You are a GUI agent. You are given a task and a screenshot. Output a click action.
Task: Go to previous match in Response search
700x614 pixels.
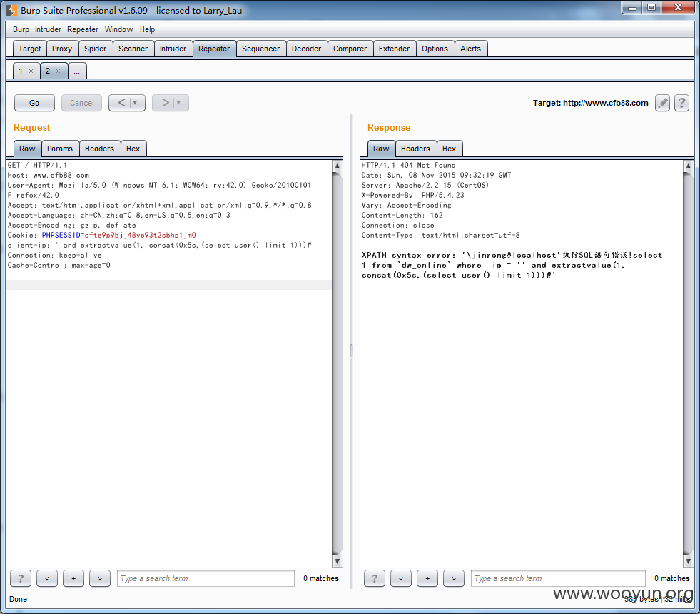click(401, 578)
